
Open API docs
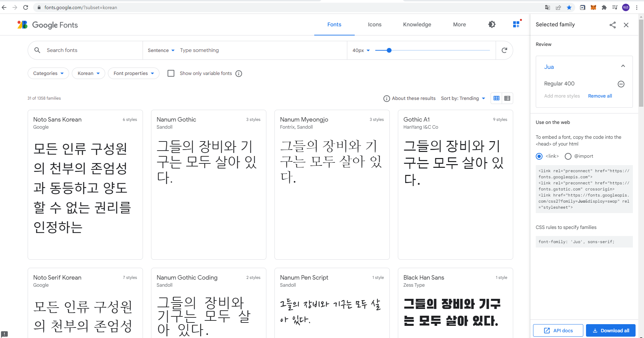(558, 331)
